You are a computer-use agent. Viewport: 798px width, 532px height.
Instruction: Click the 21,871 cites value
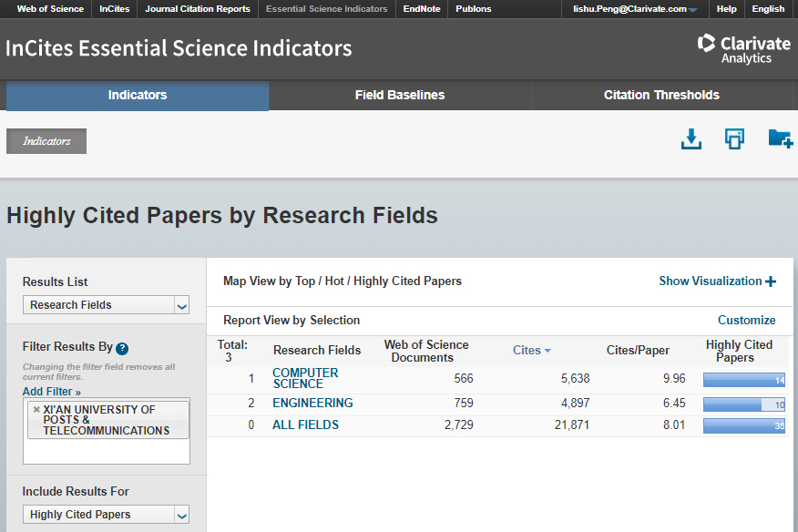[572, 425]
